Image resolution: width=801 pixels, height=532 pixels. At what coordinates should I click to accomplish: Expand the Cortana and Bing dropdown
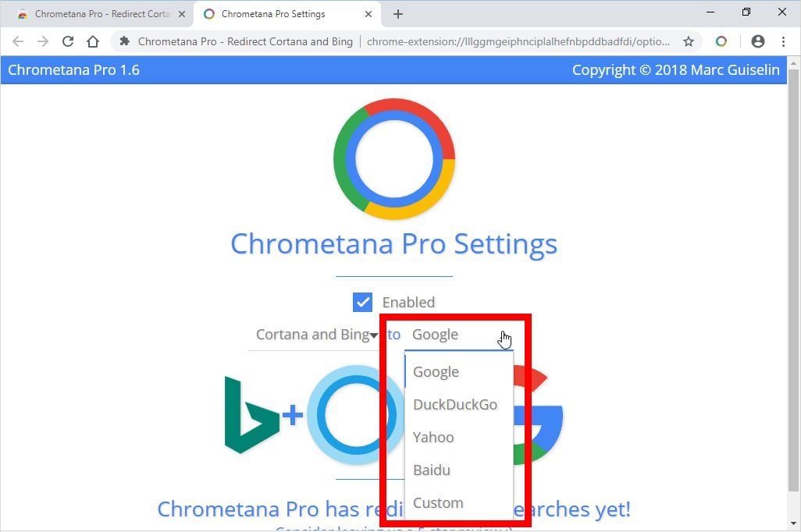pyautogui.click(x=317, y=335)
